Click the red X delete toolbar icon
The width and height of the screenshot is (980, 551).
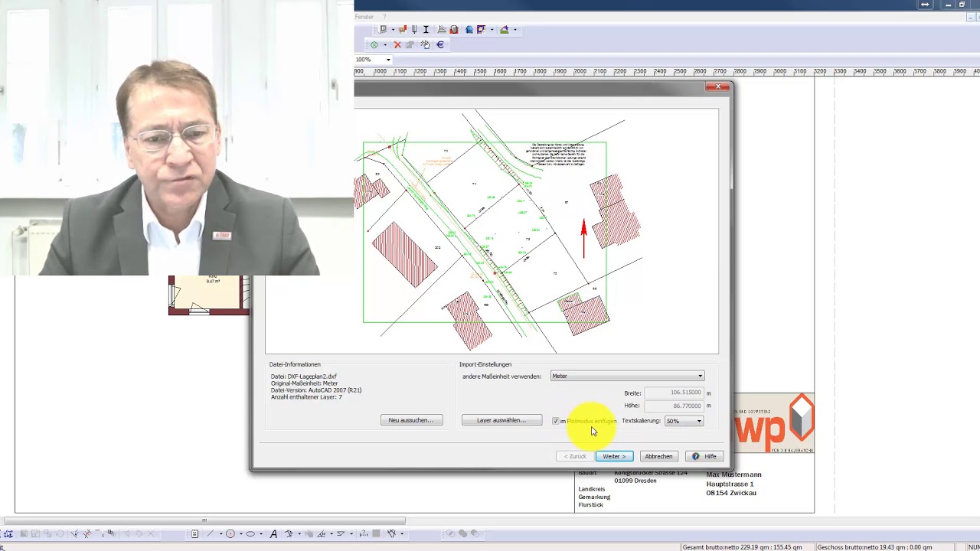[397, 44]
